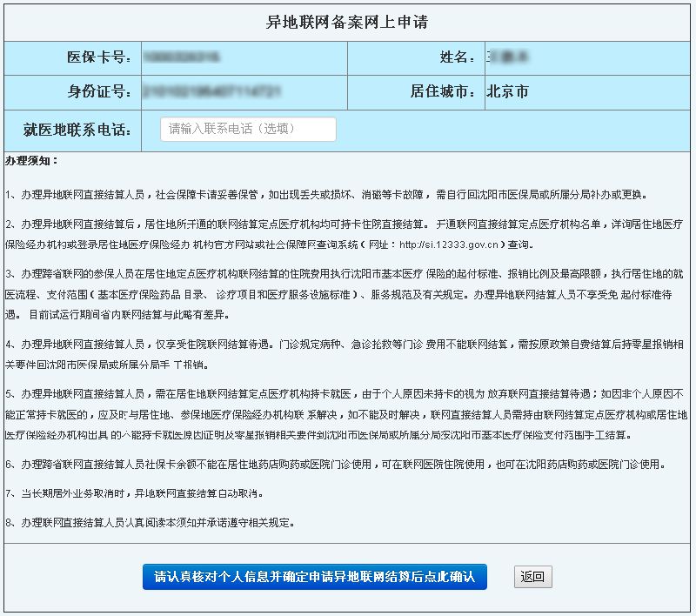
Task: Select the blurred medical insurance card number
Action: pyautogui.click(x=181, y=57)
